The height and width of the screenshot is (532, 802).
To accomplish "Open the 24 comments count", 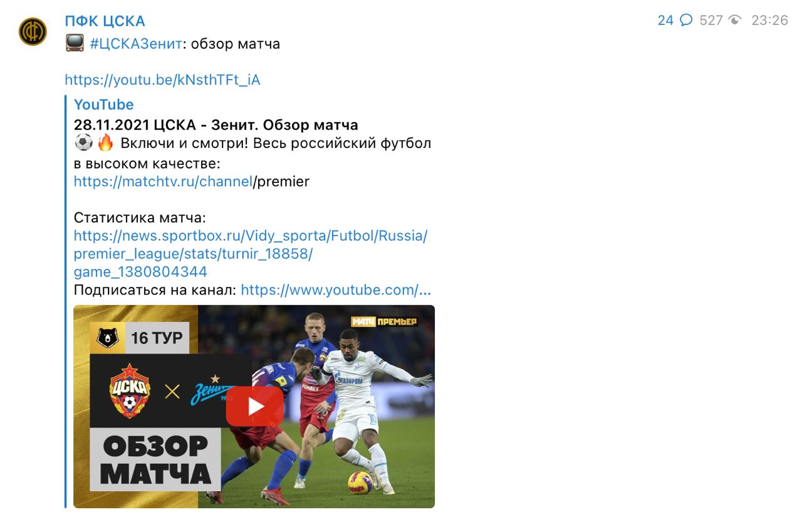I will point(665,20).
